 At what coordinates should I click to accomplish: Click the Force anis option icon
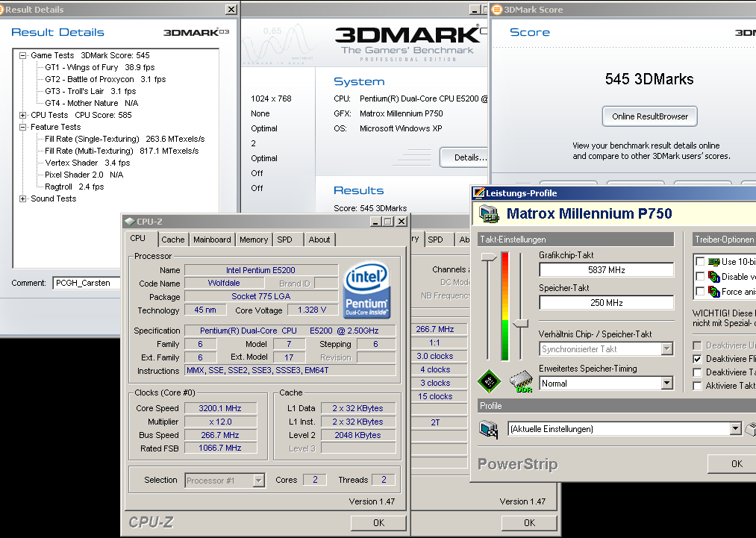[x=714, y=292]
